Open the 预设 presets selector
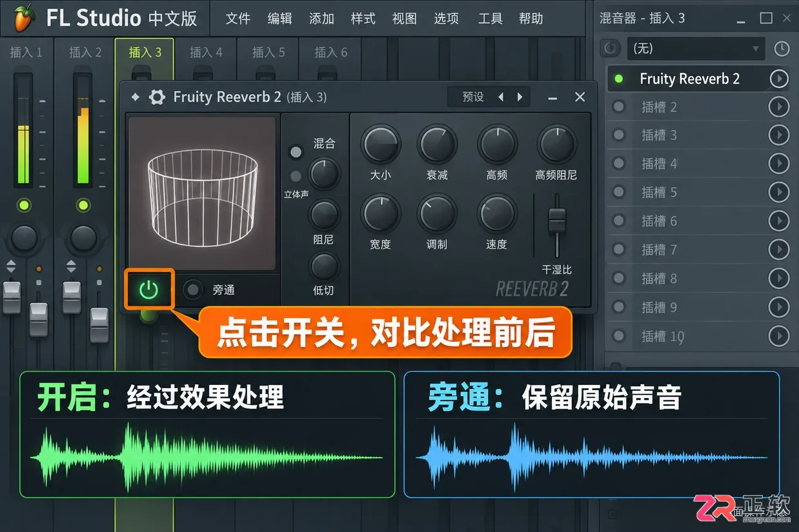The width and height of the screenshot is (799, 532). 473,97
